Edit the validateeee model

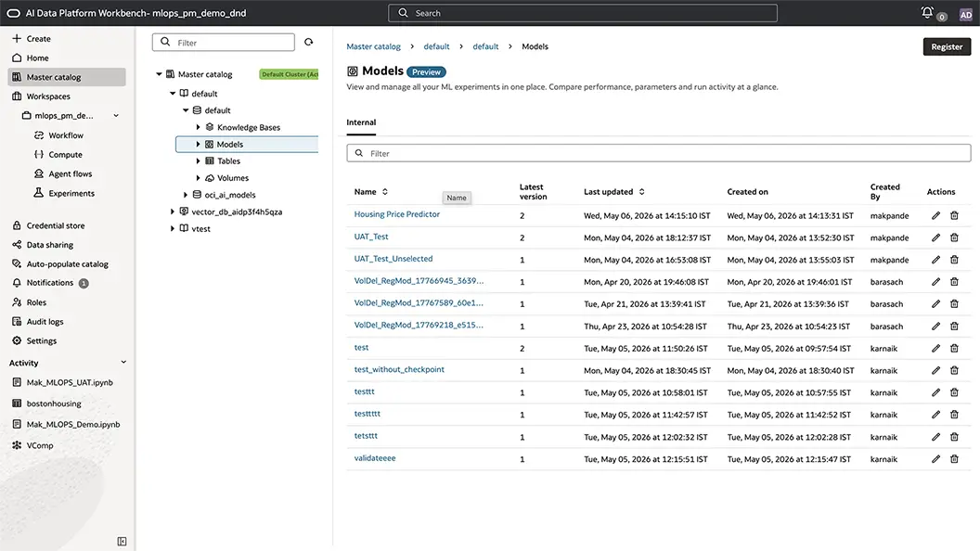(x=935, y=458)
